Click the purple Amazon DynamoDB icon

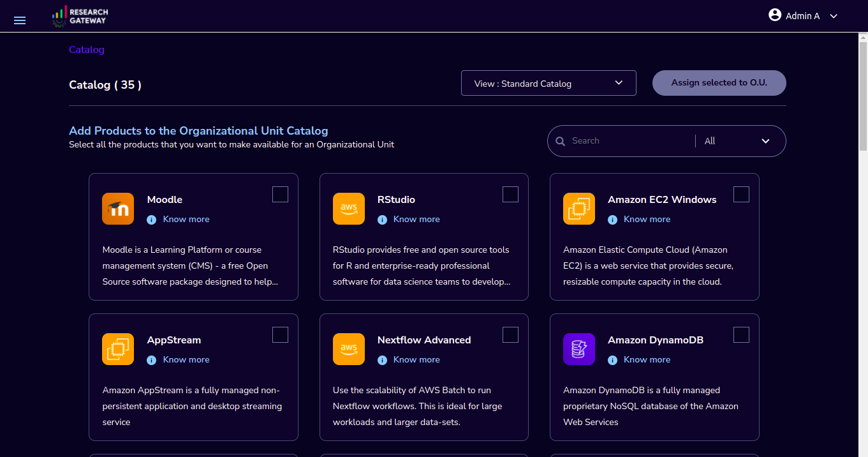tap(579, 349)
